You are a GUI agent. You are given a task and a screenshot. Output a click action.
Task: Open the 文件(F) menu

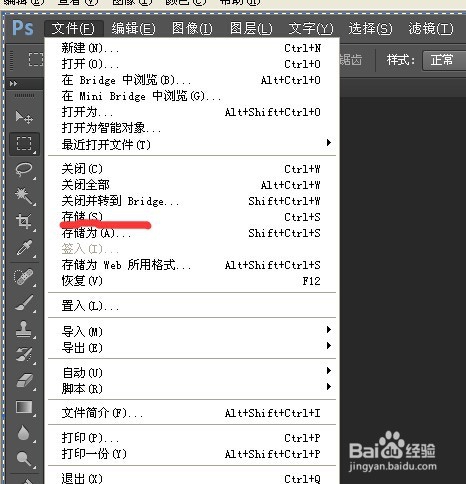(73, 28)
